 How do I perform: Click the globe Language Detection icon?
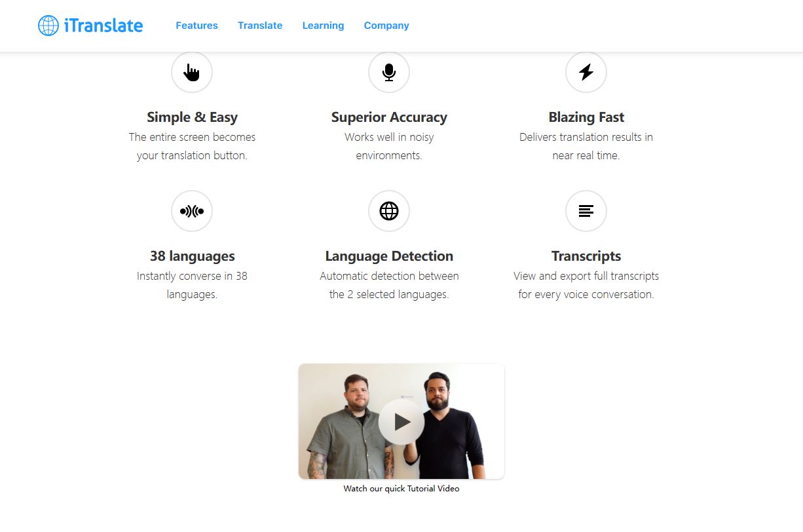pyautogui.click(x=389, y=211)
